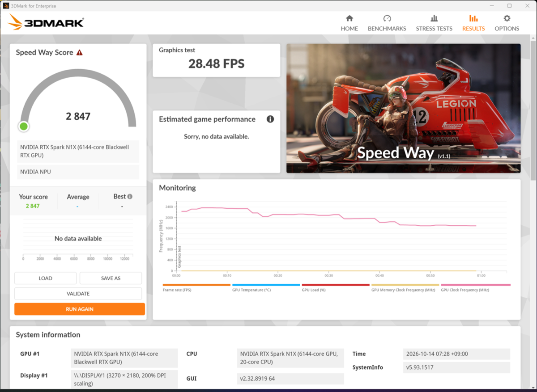Screen dimensions: 537x392
Task: Minimize the 3DMark window
Action: tap(492, 6)
